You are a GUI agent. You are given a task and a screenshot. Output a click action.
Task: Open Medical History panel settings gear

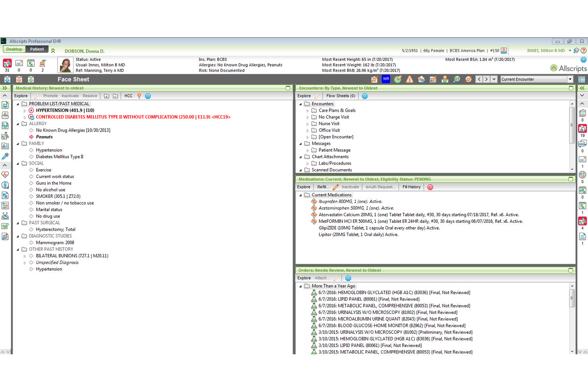click(148, 96)
